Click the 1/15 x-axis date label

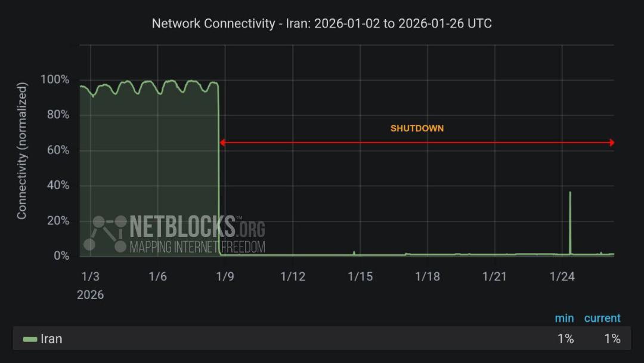360,276
